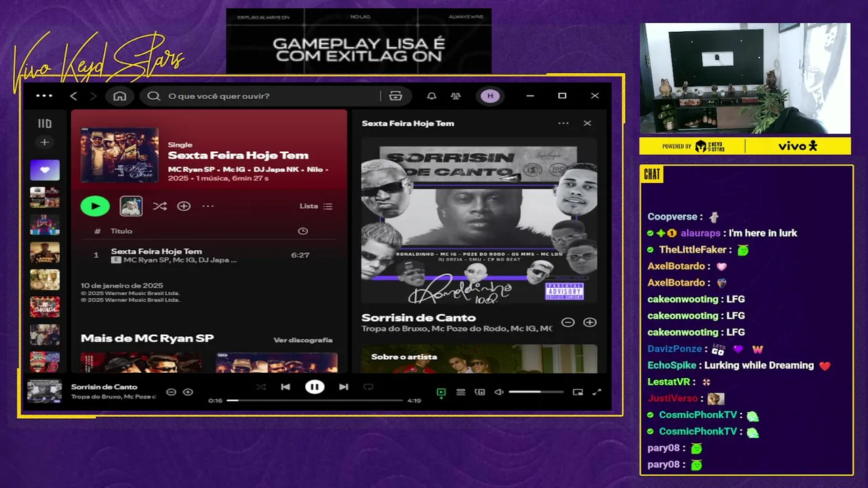Viewport: 868px width, 488px height.
Task: Open the Sexta Feira Hoje Tem cover art
Action: 119,155
